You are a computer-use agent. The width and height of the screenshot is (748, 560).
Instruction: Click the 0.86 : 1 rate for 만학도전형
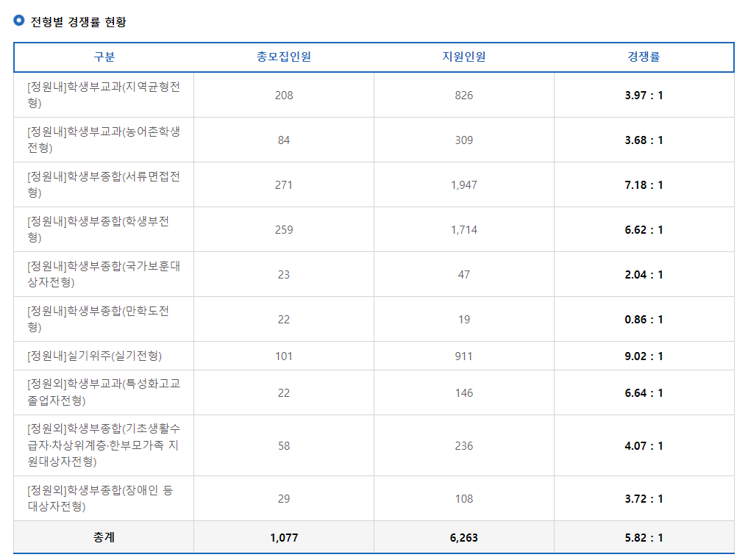(x=644, y=319)
